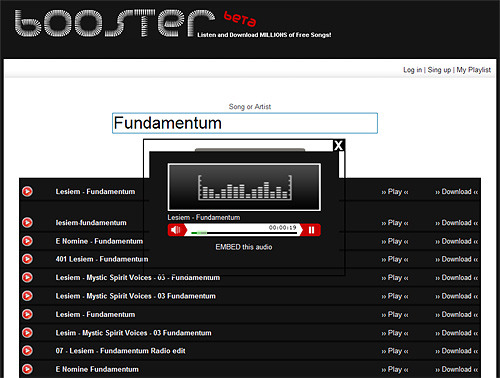Seek in the player progress bar

click(x=244, y=233)
